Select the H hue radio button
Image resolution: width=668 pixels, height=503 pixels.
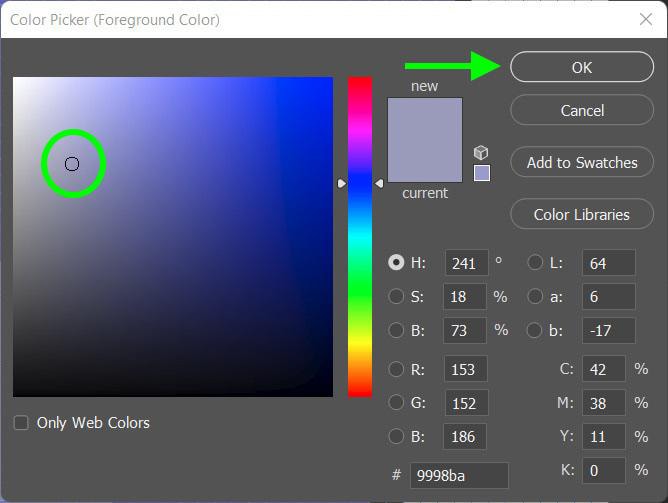396,262
